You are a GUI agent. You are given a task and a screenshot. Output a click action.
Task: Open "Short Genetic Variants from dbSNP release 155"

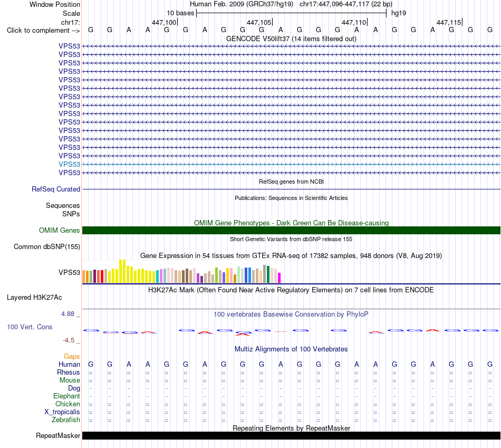click(291, 239)
